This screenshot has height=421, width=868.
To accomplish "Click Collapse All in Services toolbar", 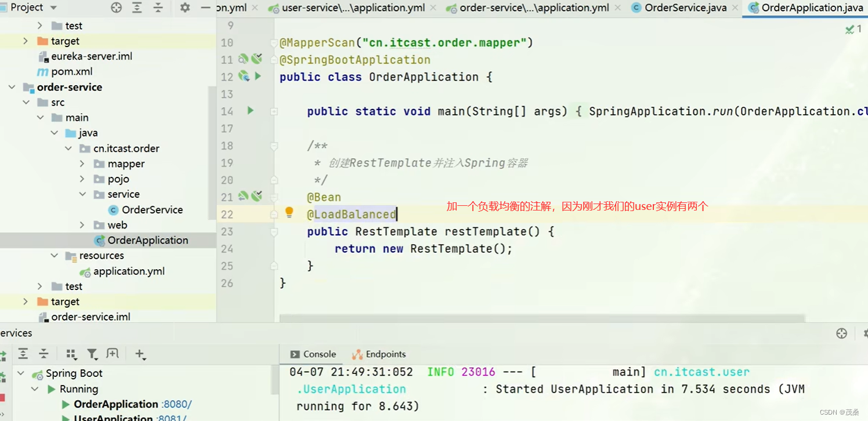I will [44, 354].
